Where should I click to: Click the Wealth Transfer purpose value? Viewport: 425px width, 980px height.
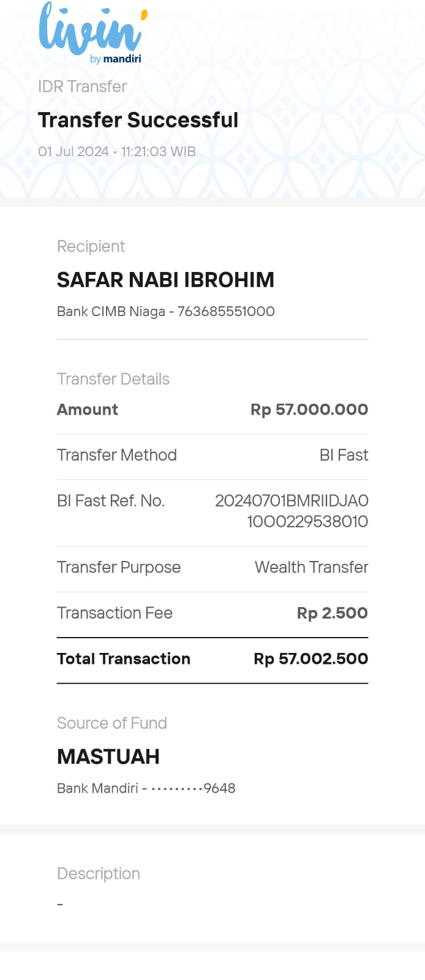(x=311, y=567)
